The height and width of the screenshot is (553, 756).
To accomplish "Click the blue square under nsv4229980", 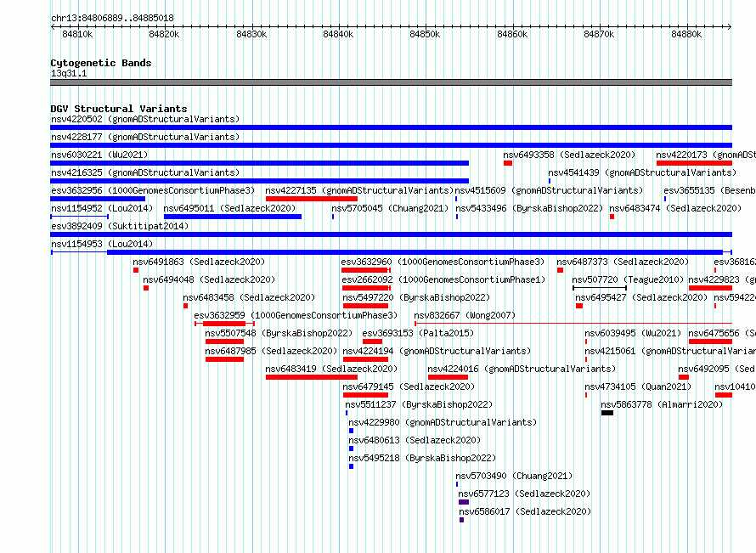I will point(352,431).
